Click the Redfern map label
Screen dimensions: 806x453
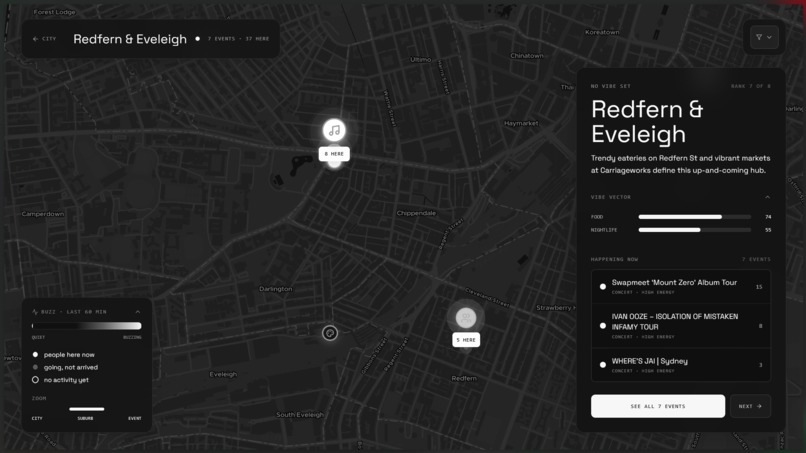(x=464, y=378)
